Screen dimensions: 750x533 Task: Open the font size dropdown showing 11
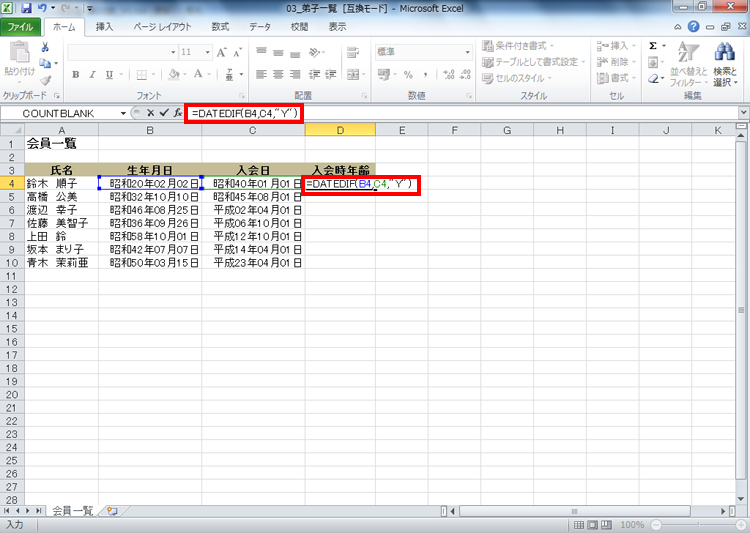tap(208, 52)
